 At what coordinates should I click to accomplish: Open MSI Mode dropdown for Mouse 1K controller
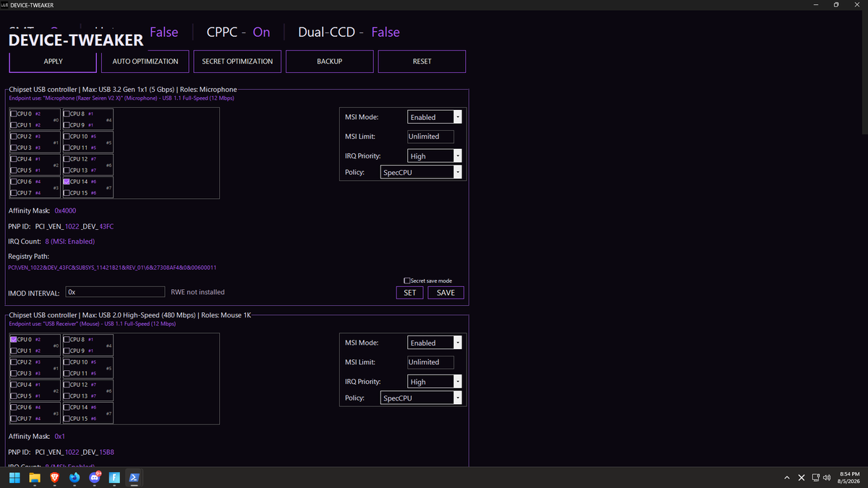pyautogui.click(x=435, y=343)
